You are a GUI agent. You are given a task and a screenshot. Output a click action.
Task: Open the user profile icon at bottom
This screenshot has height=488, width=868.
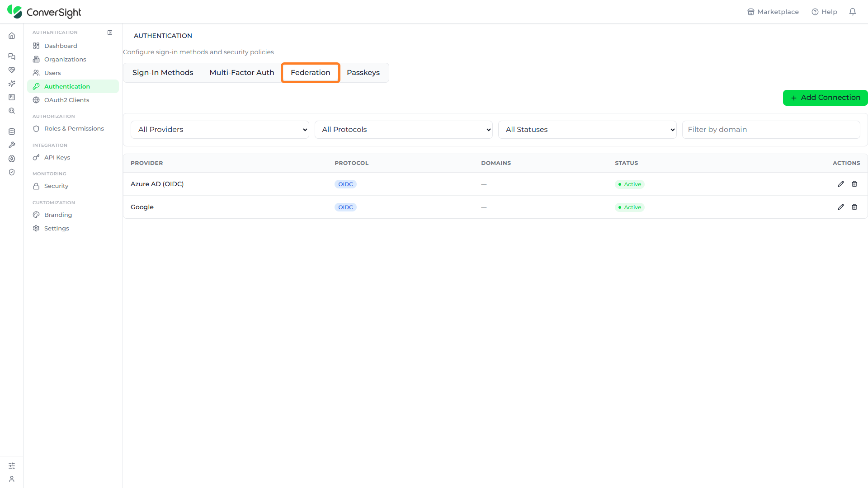[12, 479]
